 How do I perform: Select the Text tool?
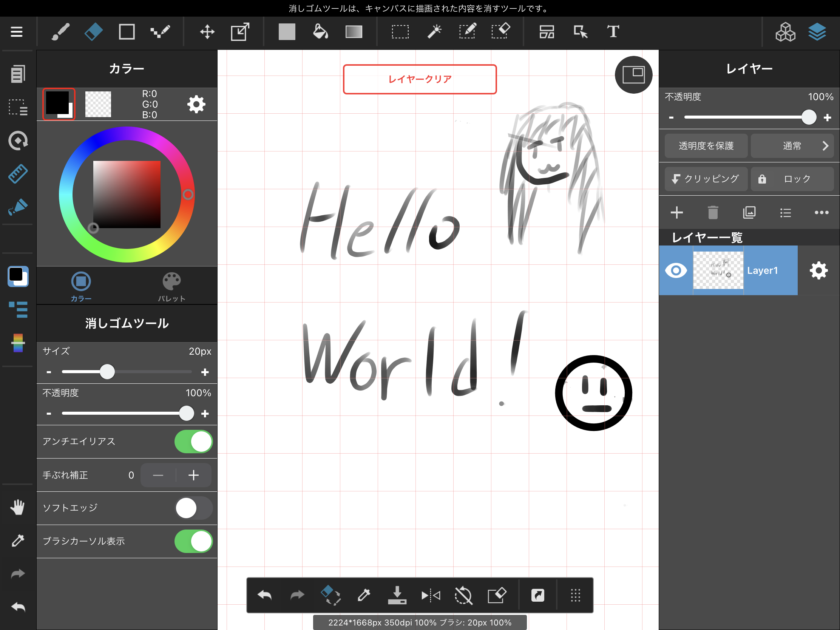point(613,32)
